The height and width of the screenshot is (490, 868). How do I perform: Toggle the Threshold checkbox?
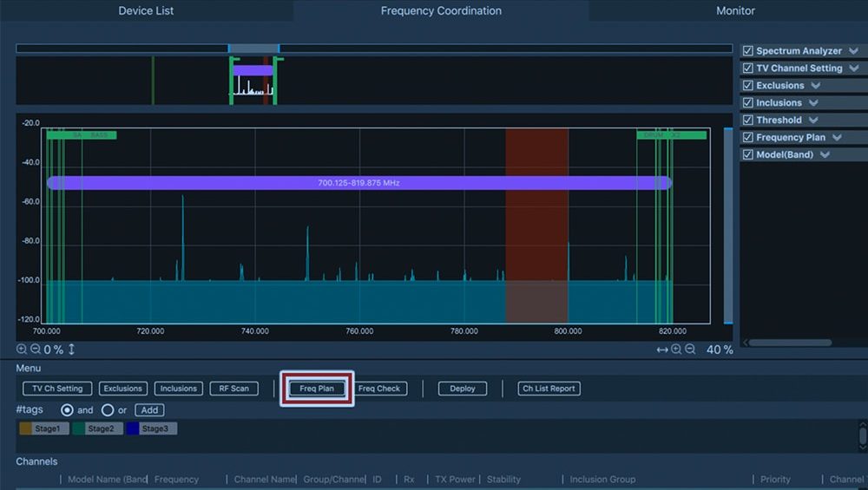[748, 120]
